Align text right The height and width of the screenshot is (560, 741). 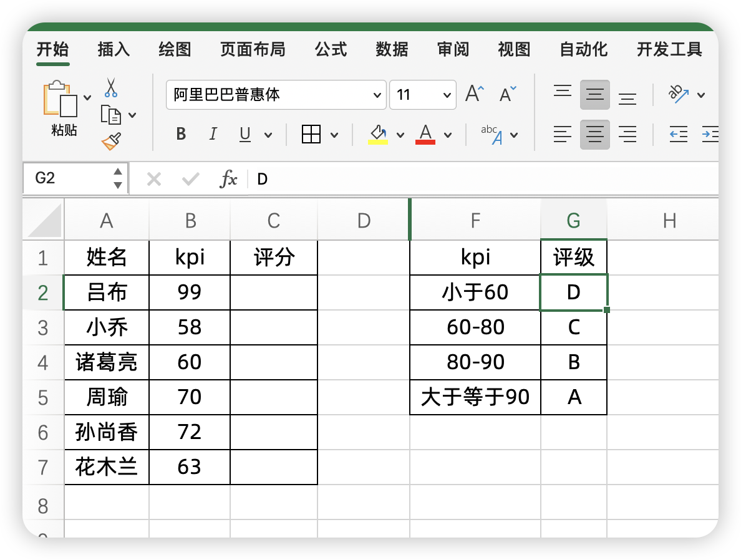click(627, 135)
